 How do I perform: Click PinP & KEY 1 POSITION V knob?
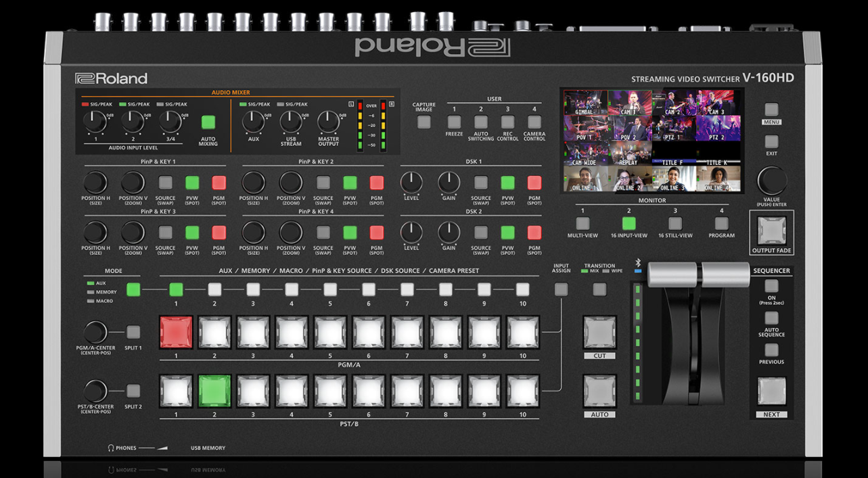133,183
